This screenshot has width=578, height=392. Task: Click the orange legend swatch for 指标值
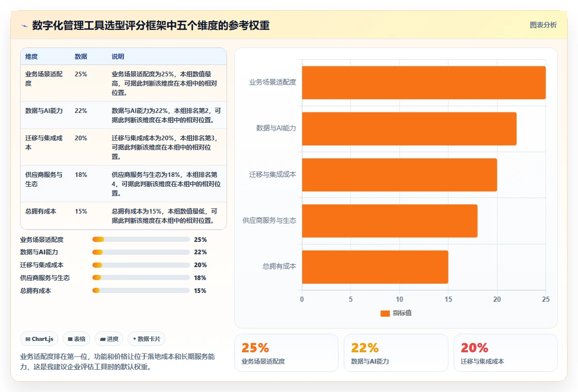pos(385,313)
